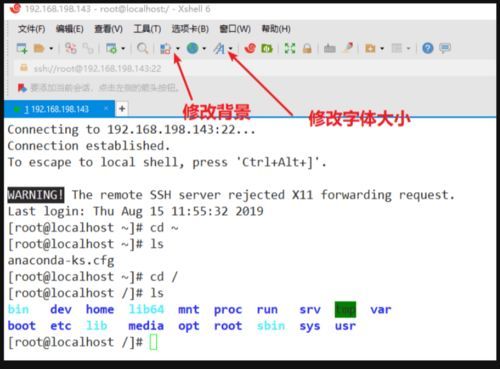
Task: Click the red Disconnect toolbar icon
Action: click(71, 48)
